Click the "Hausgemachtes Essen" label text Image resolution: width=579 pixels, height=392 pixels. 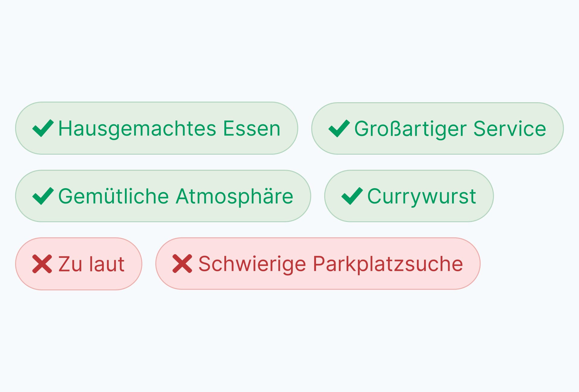[169, 129]
